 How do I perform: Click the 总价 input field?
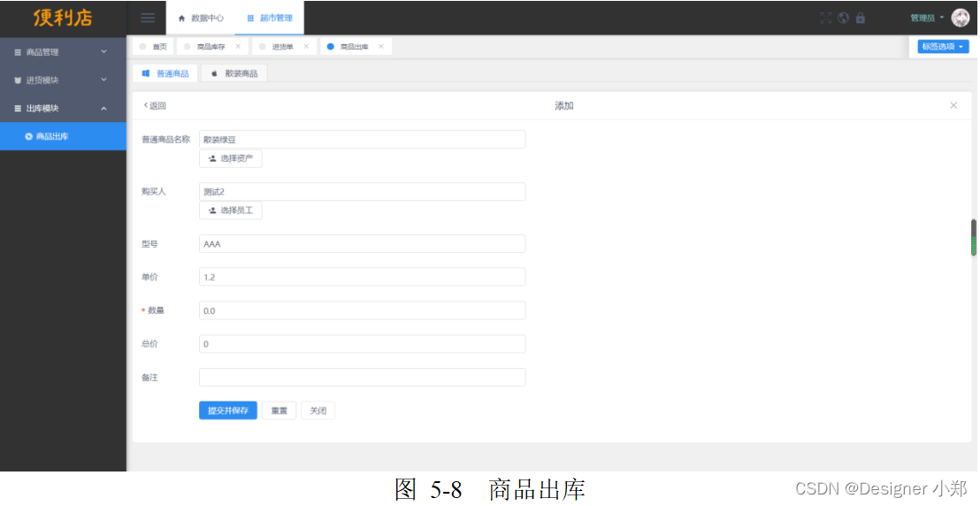pos(362,344)
